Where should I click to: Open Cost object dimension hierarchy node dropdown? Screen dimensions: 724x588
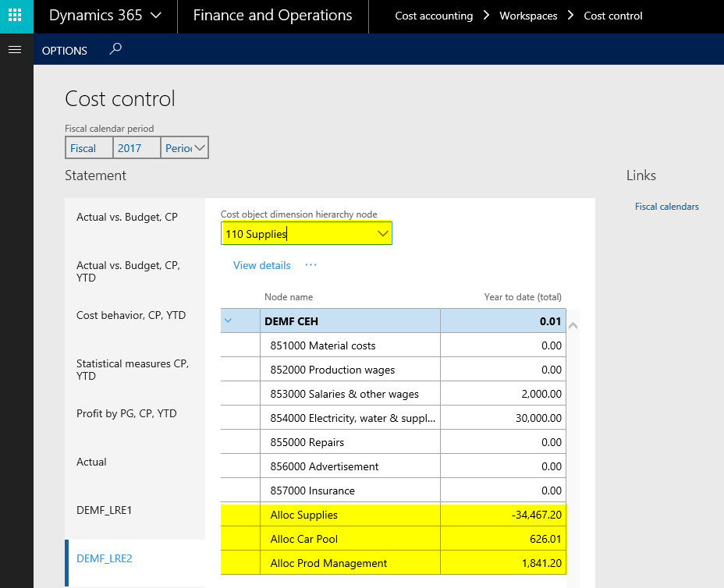pyautogui.click(x=382, y=233)
